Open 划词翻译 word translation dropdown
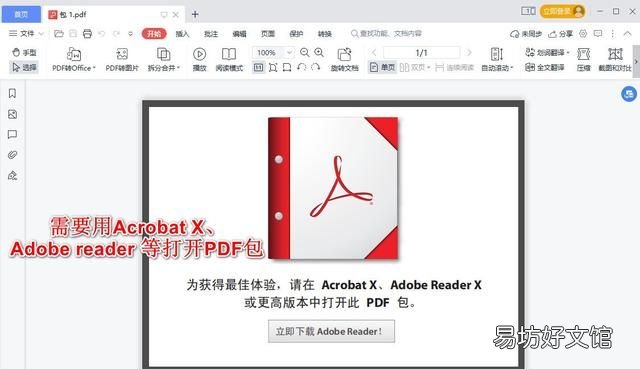Viewport: 640px width, 369px height. (x=547, y=52)
